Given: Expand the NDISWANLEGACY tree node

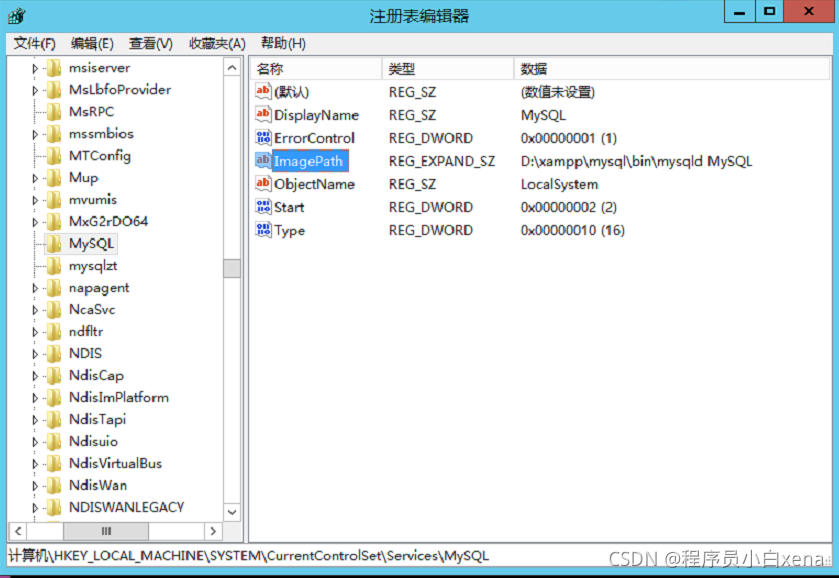Looking at the screenshot, I should [35, 508].
